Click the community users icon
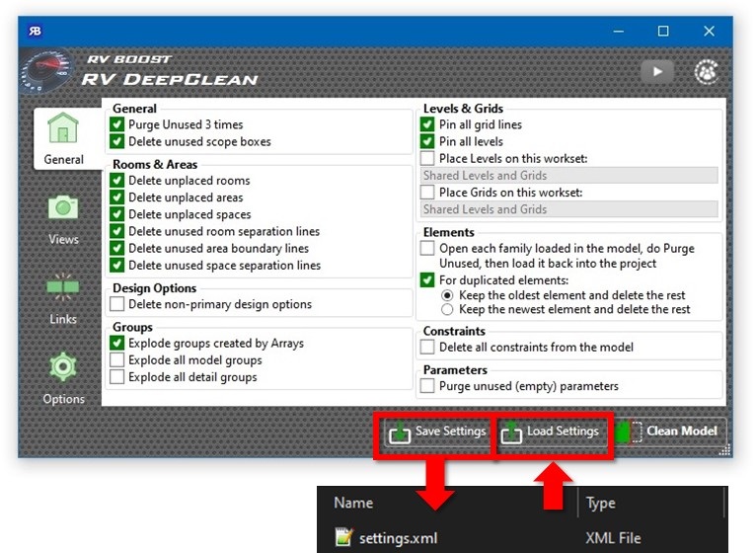Viewport: 756px width, 553px height. 707,72
